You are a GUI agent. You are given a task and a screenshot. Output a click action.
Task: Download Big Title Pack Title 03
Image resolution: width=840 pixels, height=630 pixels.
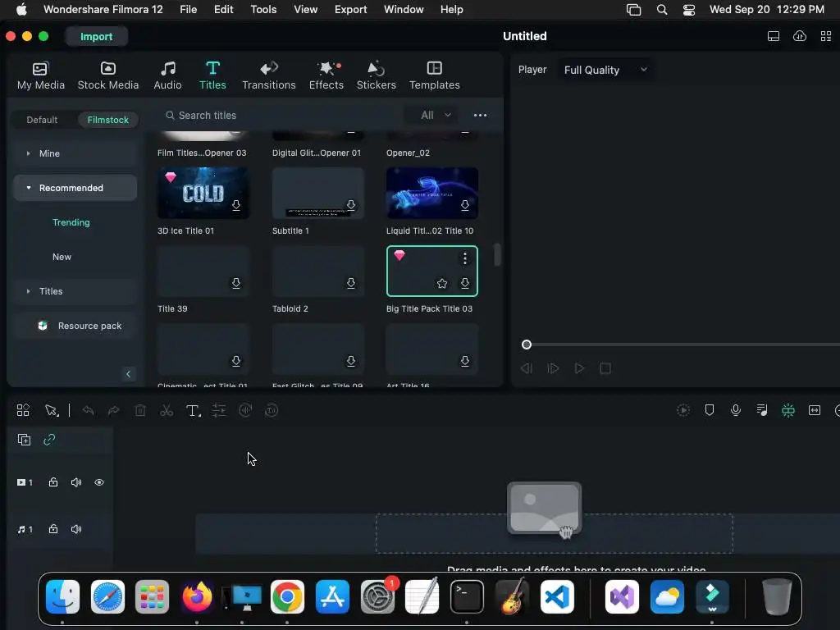click(x=465, y=283)
